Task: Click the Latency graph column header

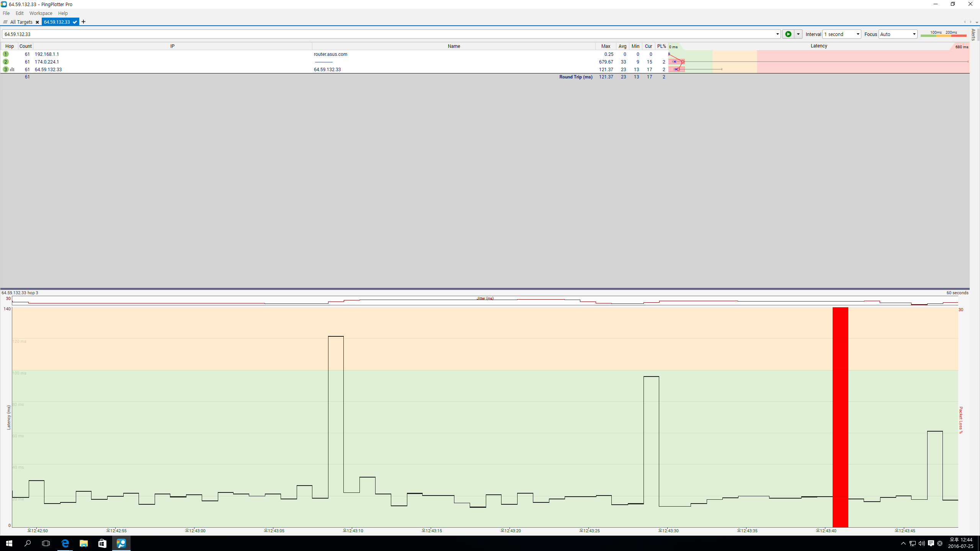Action: tap(819, 46)
